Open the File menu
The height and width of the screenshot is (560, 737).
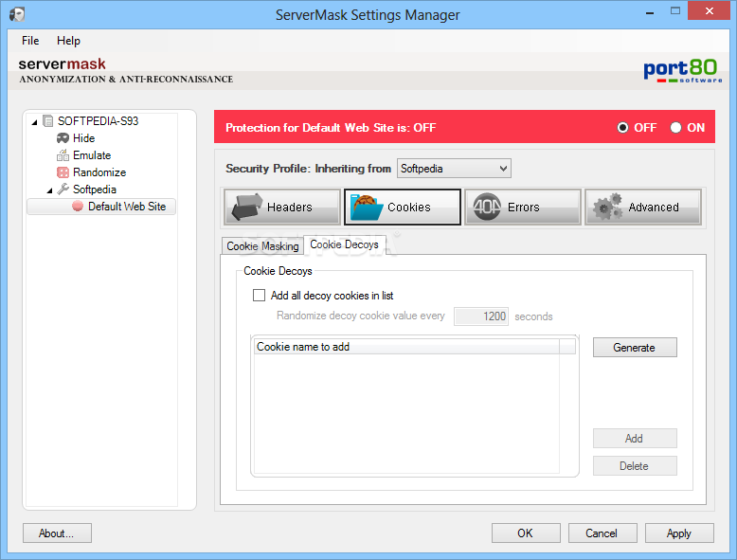coord(30,41)
